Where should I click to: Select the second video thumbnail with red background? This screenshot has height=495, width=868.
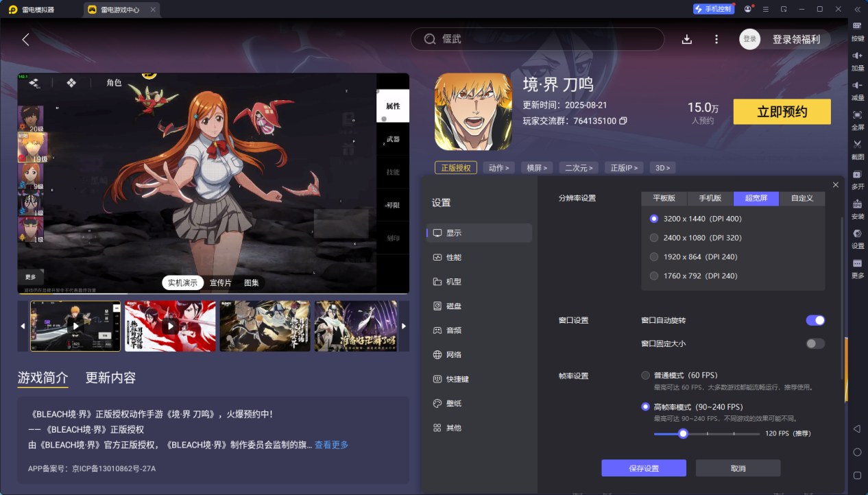point(170,326)
